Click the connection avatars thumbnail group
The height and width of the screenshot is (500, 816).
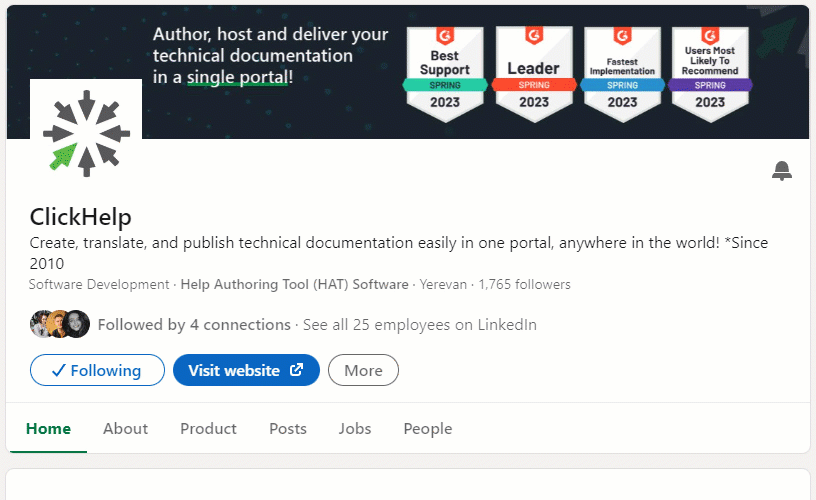coord(60,324)
